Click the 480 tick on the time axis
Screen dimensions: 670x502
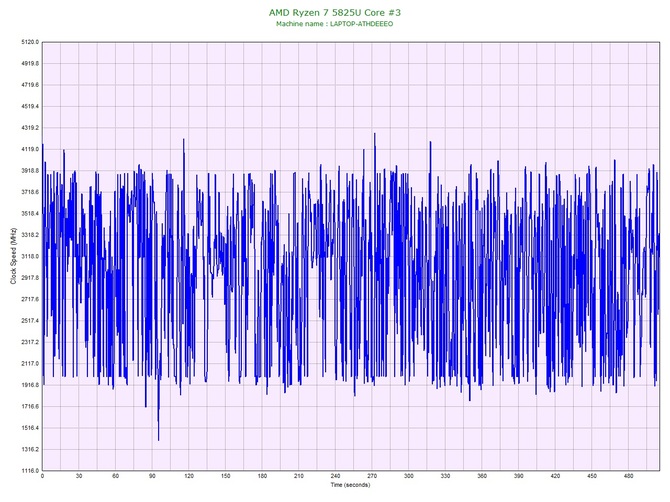(x=629, y=476)
